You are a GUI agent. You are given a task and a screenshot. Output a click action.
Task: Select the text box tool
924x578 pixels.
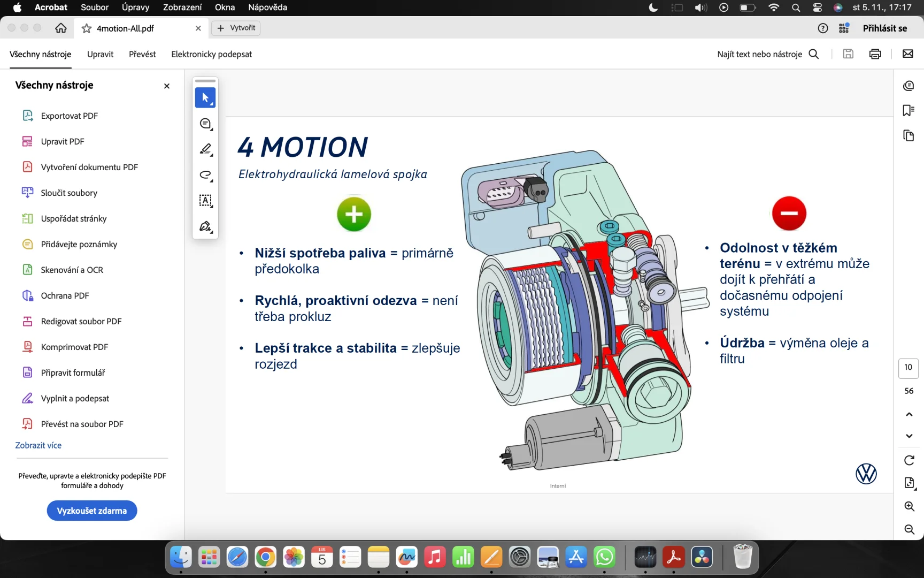pyautogui.click(x=205, y=201)
